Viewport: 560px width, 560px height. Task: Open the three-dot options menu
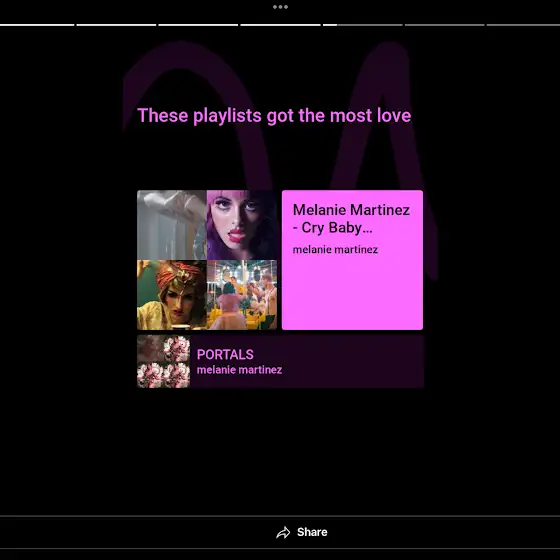point(280,7)
